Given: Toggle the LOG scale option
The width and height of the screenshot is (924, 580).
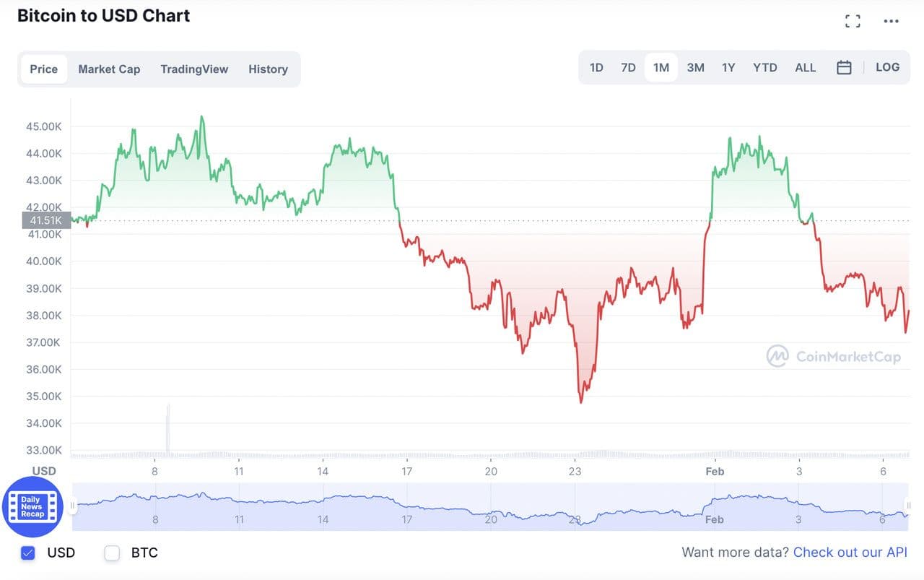Looking at the screenshot, I should (x=887, y=67).
